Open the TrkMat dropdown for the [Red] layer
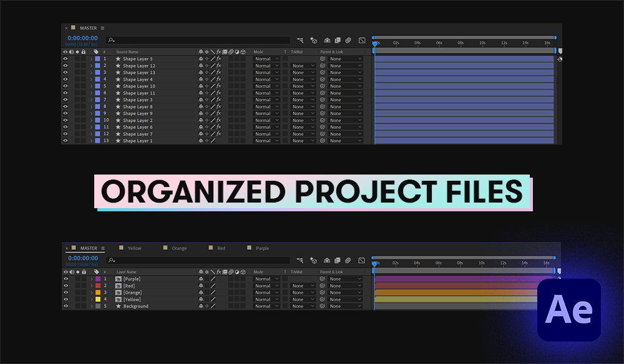This screenshot has height=364, width=624. click(x=304, y=285)
